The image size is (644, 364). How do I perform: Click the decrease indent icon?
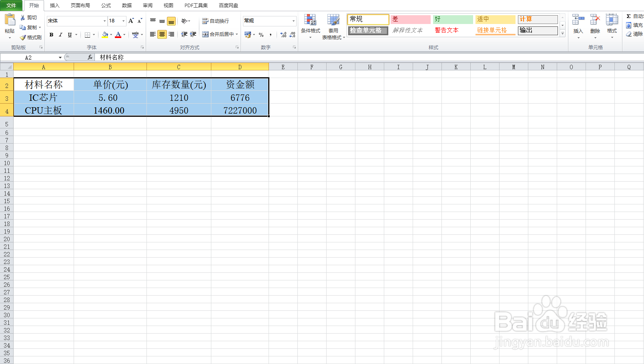pos(184,34)
